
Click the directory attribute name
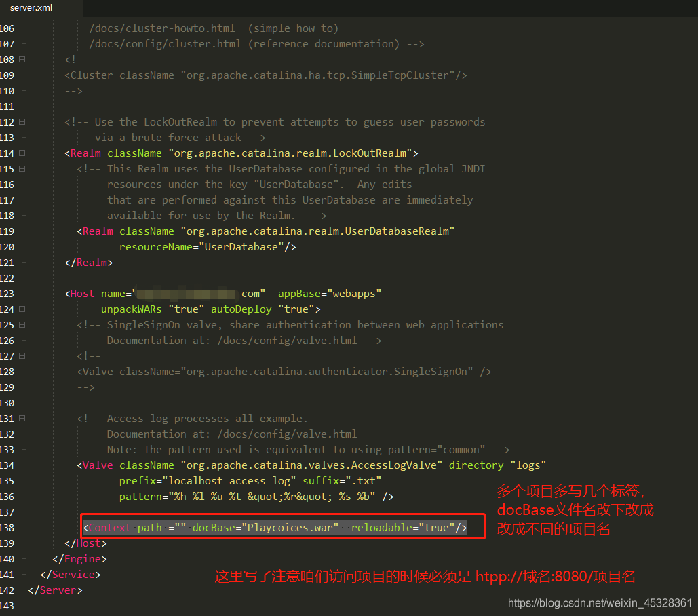point(476,465)
